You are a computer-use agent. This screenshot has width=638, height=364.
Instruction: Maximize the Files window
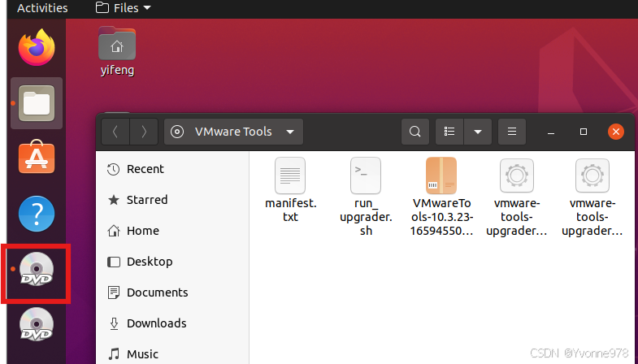[584, 132]
